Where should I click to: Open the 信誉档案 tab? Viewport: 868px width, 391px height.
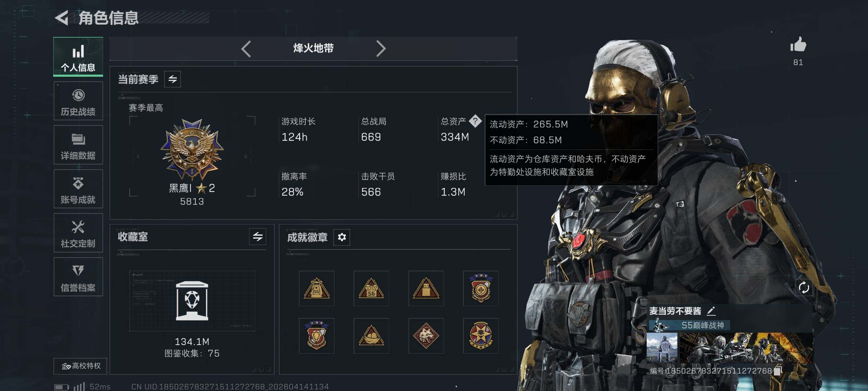coord(78,277)
